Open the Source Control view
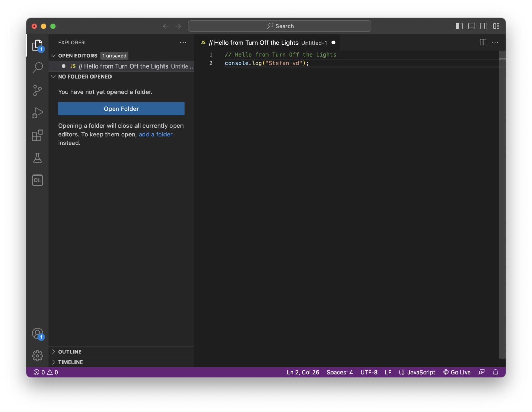This screenshot has height=412, width=532. [37, 90]
